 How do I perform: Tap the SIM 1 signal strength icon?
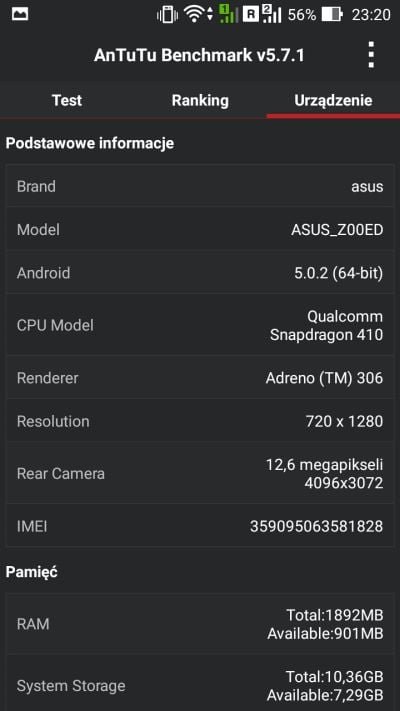tap(228, 14)
